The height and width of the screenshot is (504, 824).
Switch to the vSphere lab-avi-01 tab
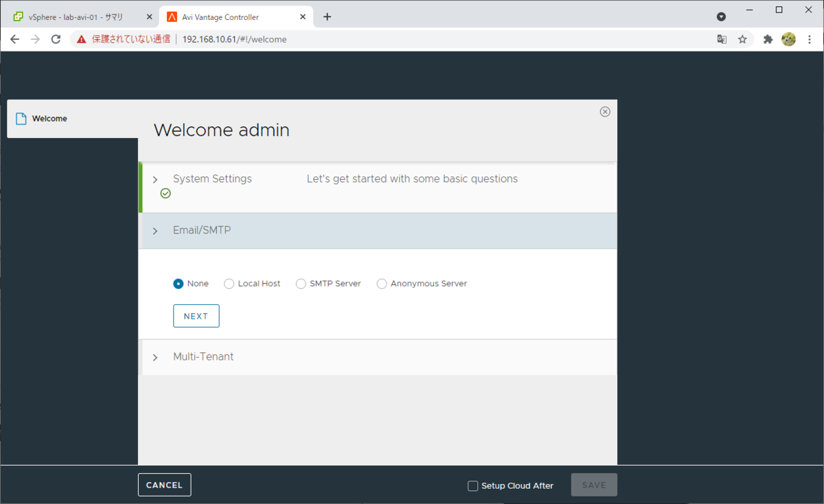tap(81, 16)
